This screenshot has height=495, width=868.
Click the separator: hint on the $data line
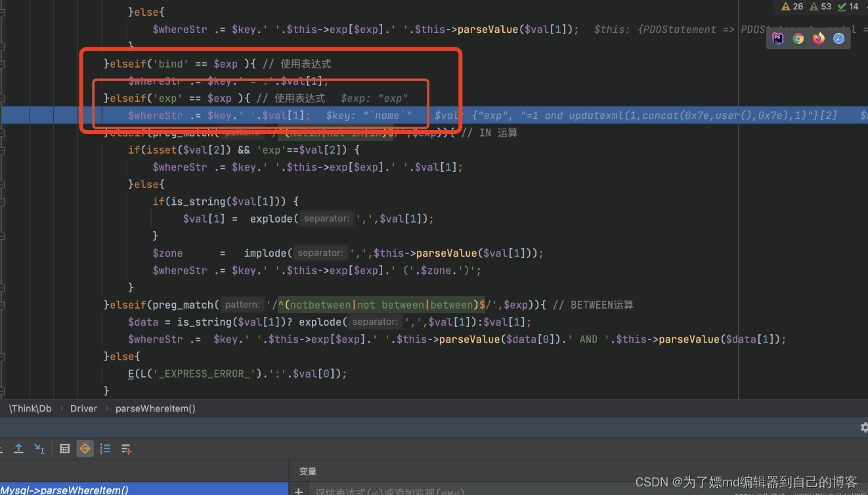click(x=375, y=322)
